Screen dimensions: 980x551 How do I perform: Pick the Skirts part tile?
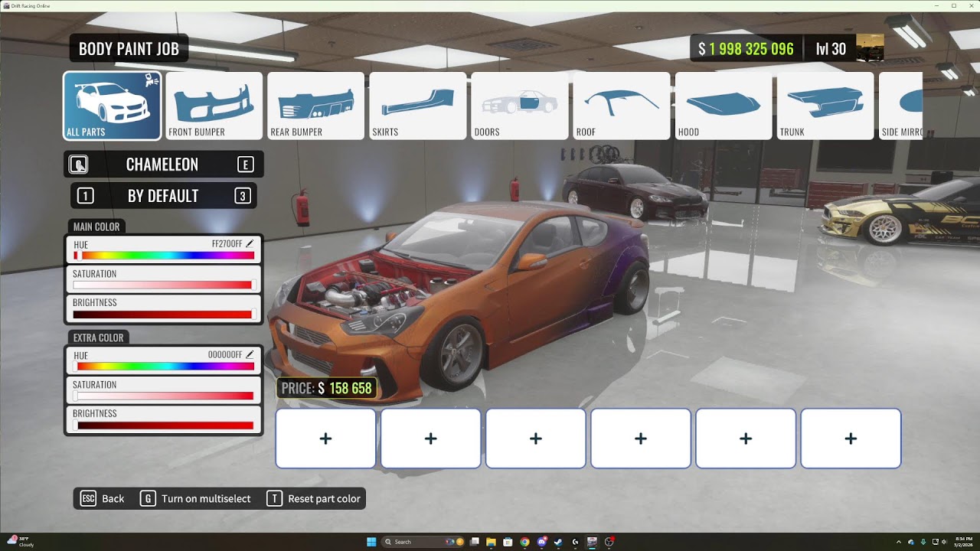click(x=417, y=106)
